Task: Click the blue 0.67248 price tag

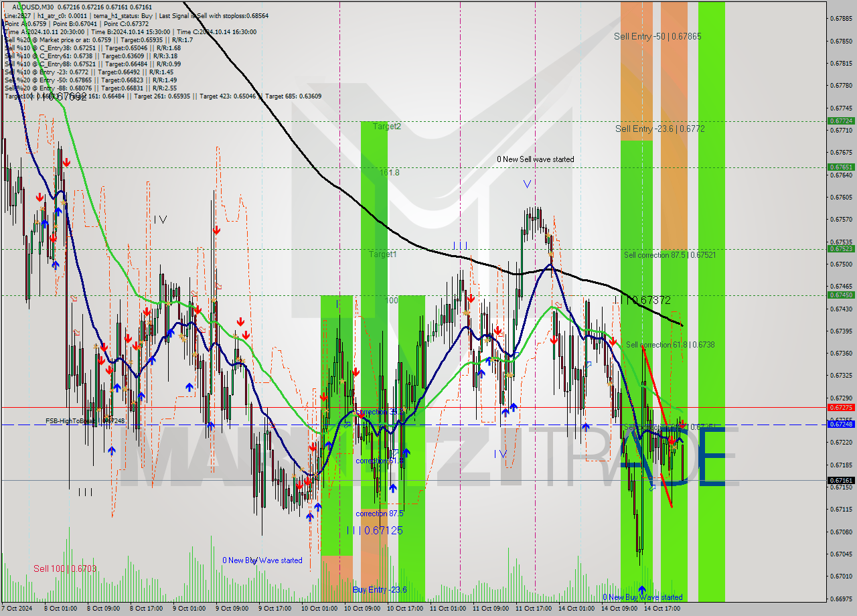Action: (x=841, y=424)
